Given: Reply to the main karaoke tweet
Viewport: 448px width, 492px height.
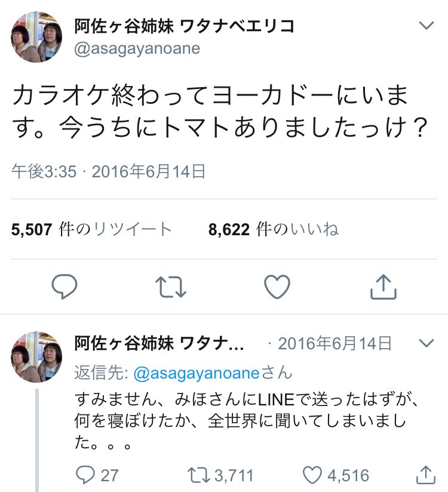Looking at the screenshot, I should point(65,287).
